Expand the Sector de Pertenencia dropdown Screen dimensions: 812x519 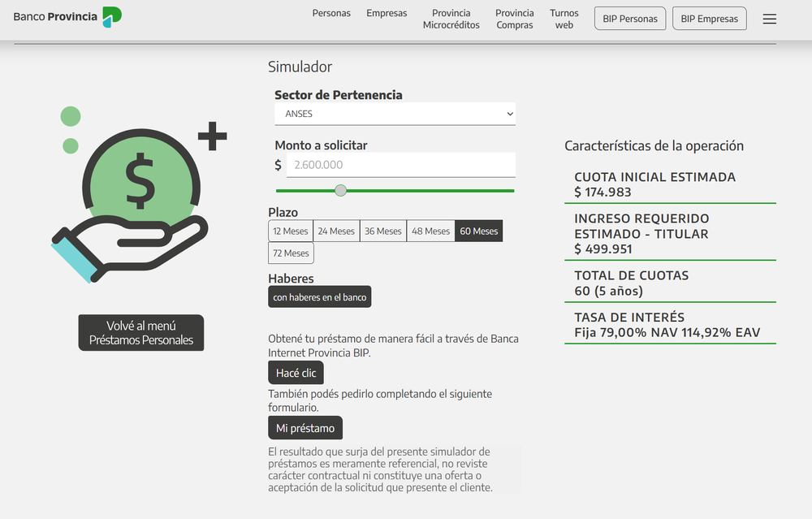(x=395, y=114)
